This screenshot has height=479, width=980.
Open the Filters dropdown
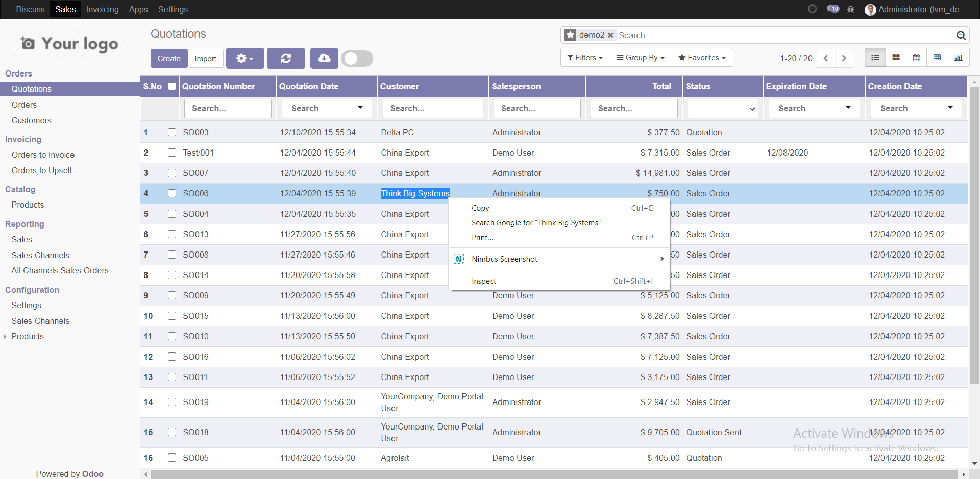585,58
